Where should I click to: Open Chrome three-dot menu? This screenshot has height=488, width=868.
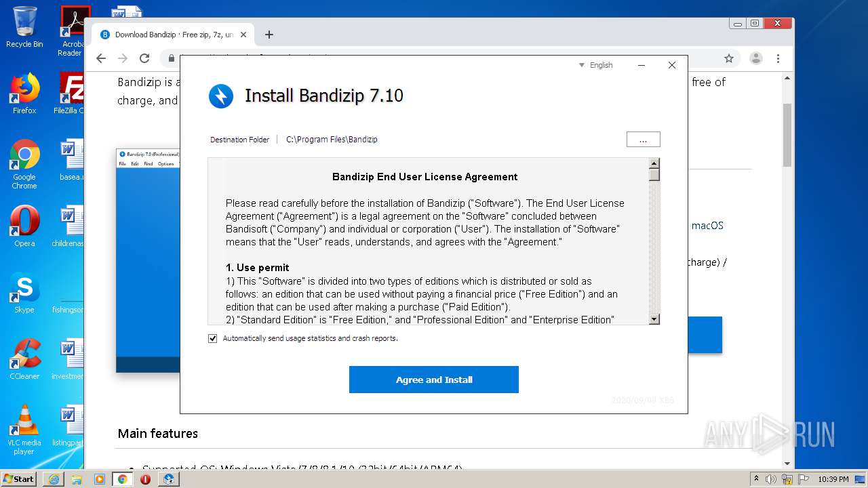pos(778,58)
